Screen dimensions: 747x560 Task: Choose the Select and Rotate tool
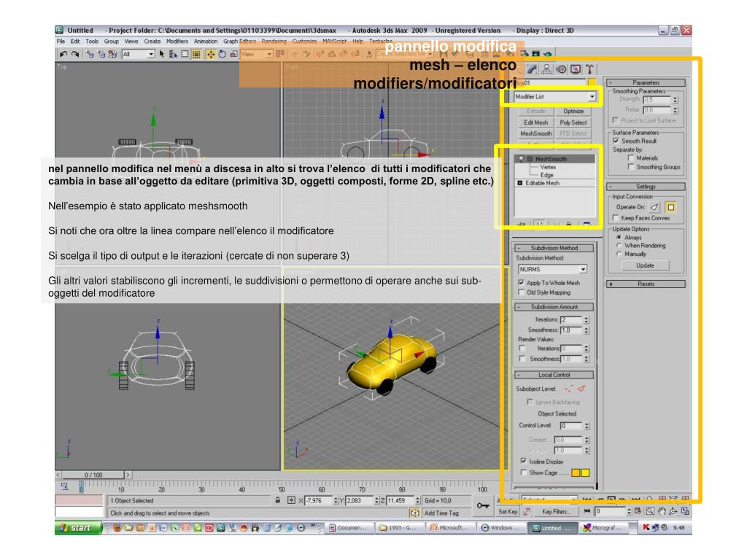(222, 54)
